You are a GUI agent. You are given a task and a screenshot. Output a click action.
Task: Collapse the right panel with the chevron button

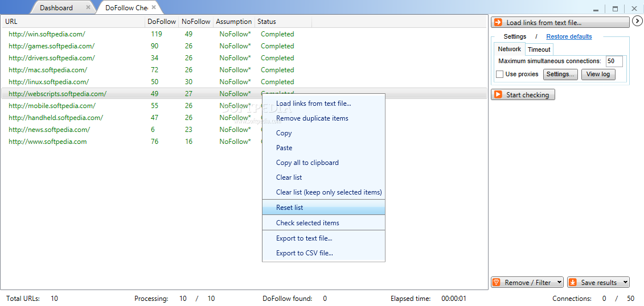[x=637, y=20]
